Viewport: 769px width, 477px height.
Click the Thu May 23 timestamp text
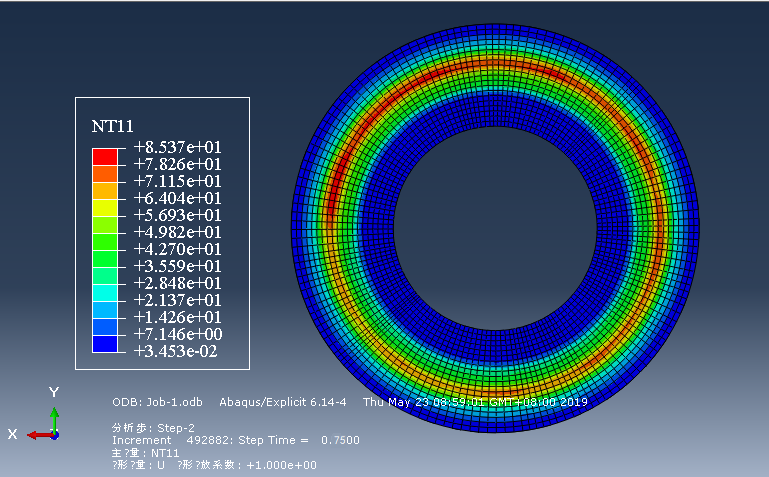475,402
